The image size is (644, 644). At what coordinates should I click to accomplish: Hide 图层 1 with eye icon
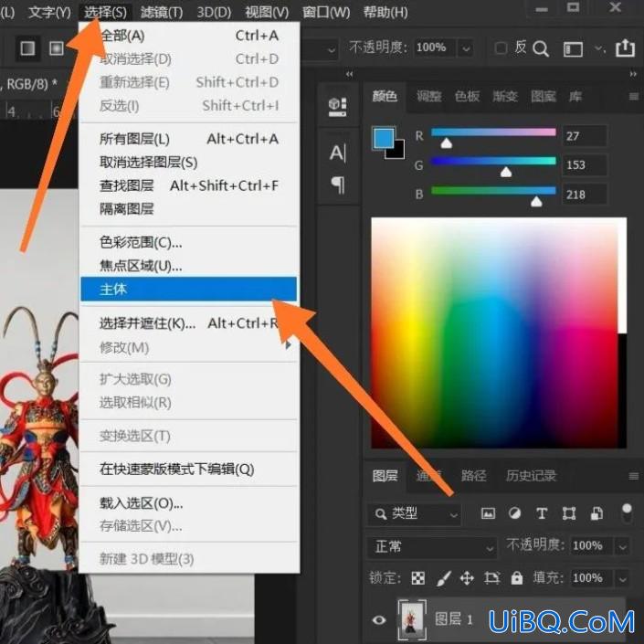pyautogui.click(x=379, y=619)
